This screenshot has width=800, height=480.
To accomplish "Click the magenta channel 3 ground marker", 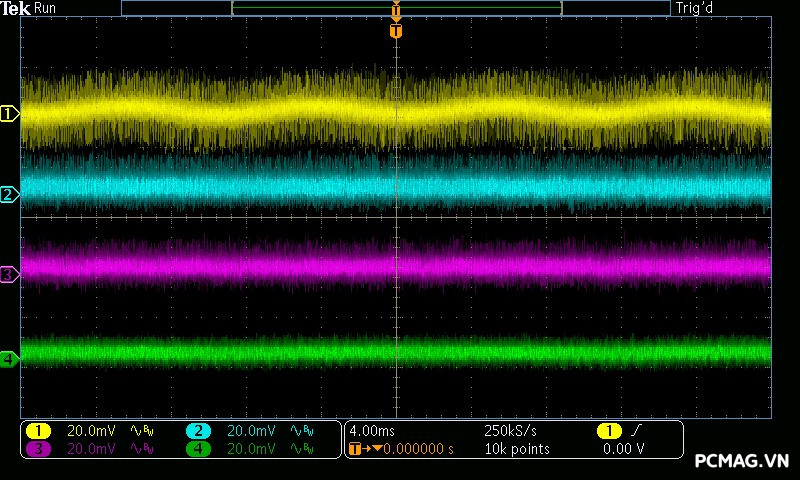I will click(x=9, y=274).
